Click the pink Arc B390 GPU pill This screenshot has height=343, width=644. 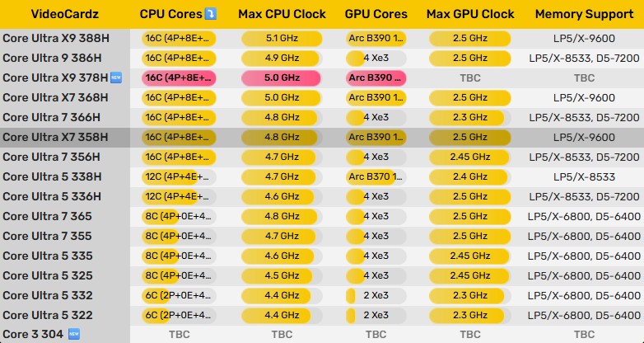click(376, 78)
